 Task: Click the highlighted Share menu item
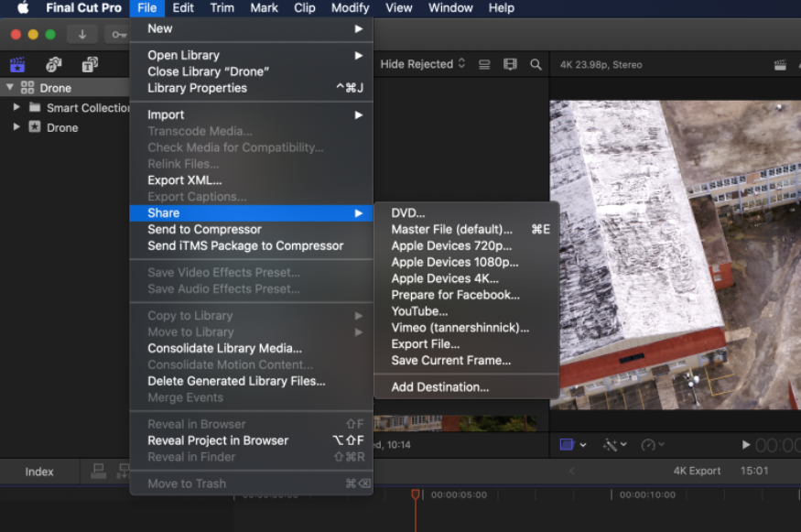[252, 213]
